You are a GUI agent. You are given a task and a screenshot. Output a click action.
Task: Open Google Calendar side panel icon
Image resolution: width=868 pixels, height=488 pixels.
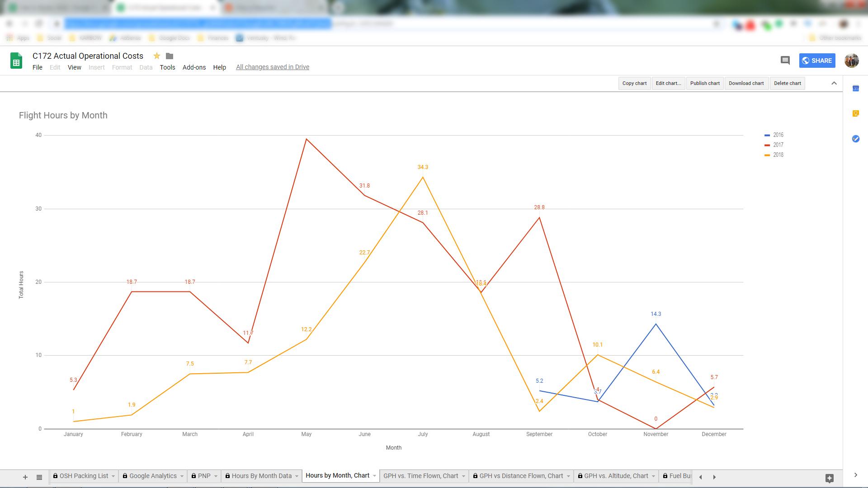pyautogui.click(x=855, y=89)
